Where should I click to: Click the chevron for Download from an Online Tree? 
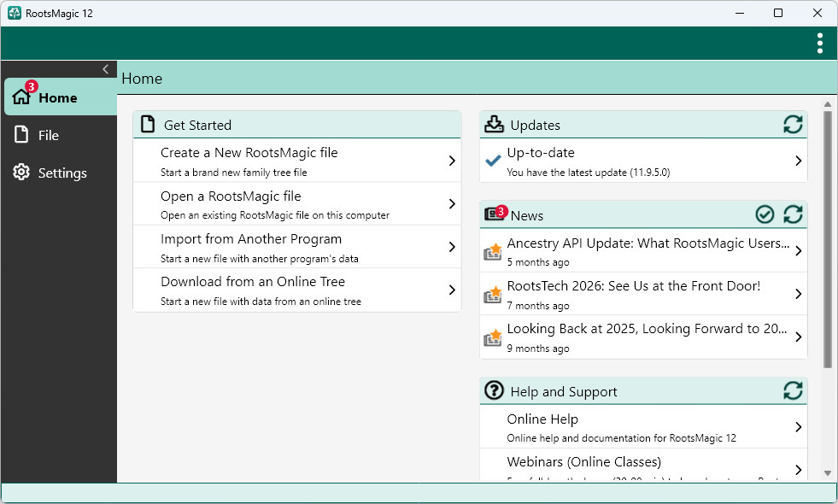click(452, 290)
